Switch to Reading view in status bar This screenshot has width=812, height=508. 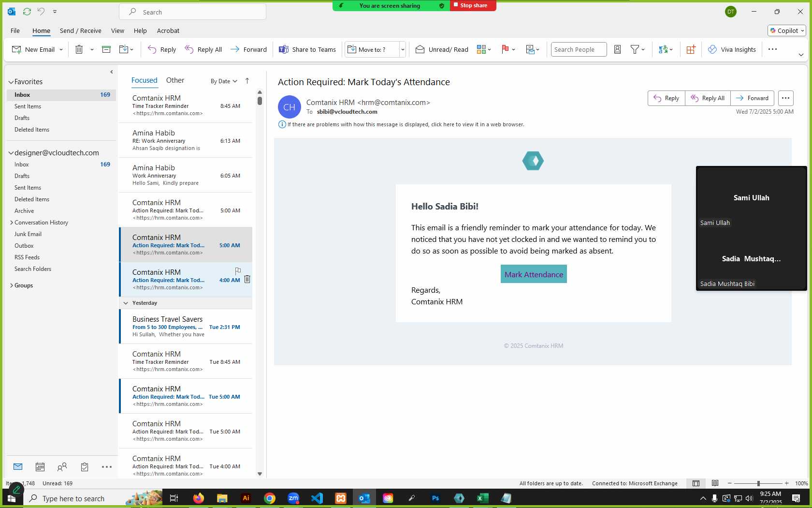point(715,483)
